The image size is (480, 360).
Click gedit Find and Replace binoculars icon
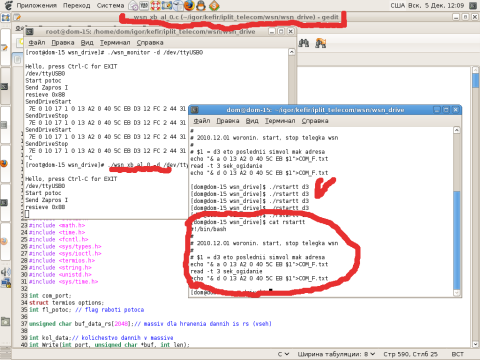point(320,43)
